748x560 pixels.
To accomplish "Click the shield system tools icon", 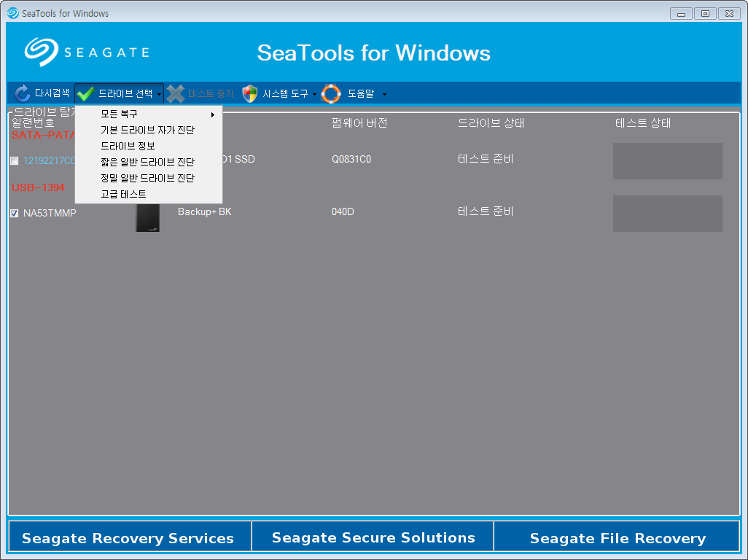I will click(249, 93).
